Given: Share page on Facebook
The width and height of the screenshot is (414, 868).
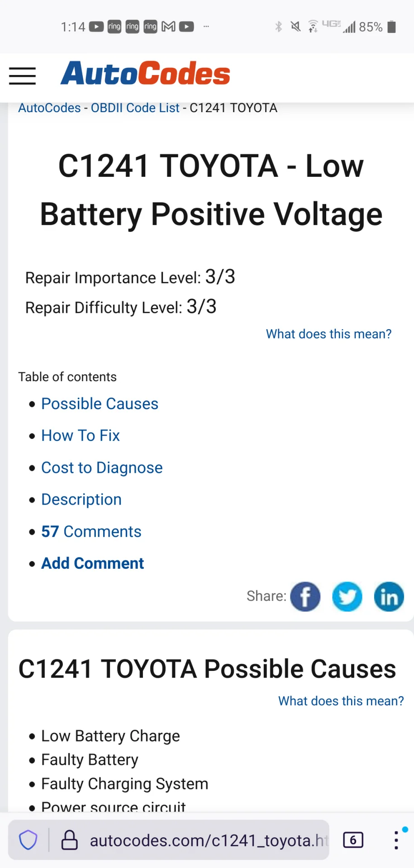Looking at the screenshot, I should pos(305,596).
